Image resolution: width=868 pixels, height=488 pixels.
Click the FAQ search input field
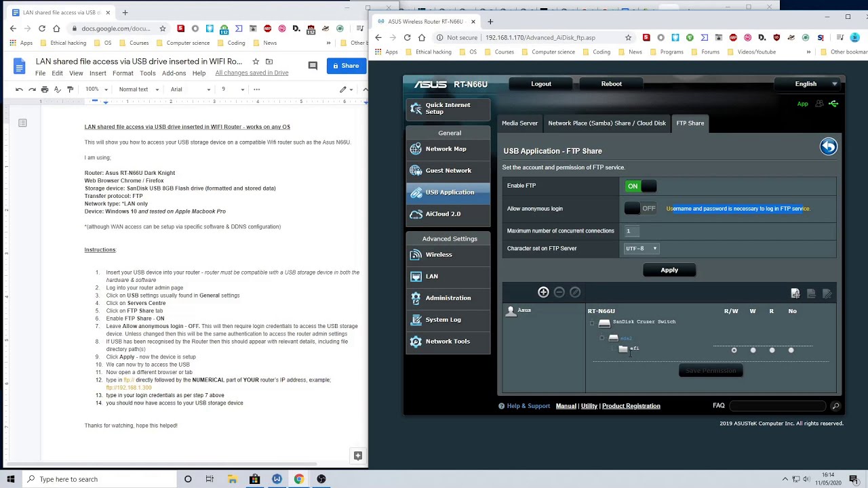(778, 406)
